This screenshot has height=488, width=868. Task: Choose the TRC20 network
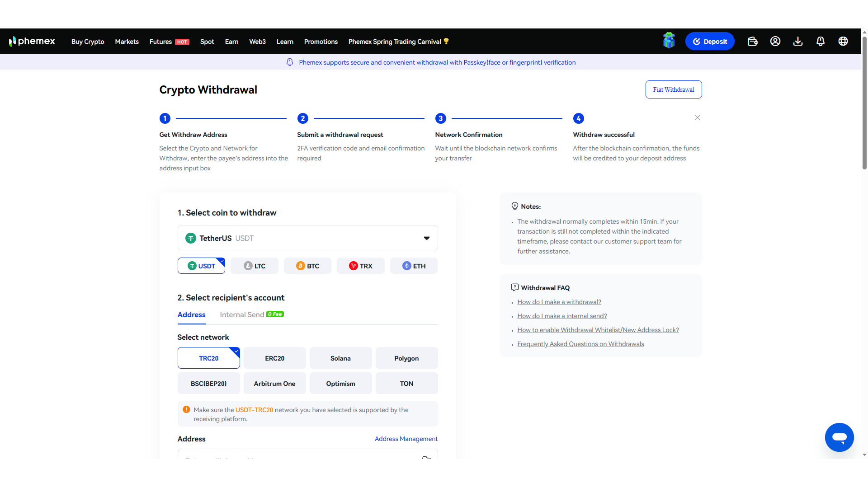[x=209, y=358]
